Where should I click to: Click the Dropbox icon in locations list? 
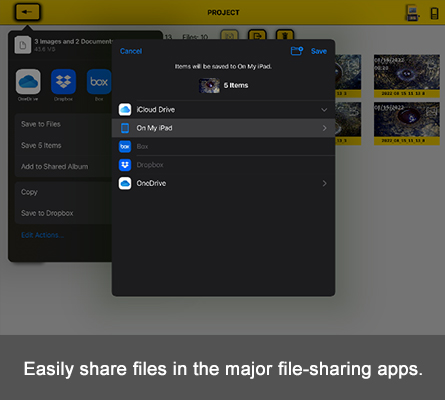125,165
